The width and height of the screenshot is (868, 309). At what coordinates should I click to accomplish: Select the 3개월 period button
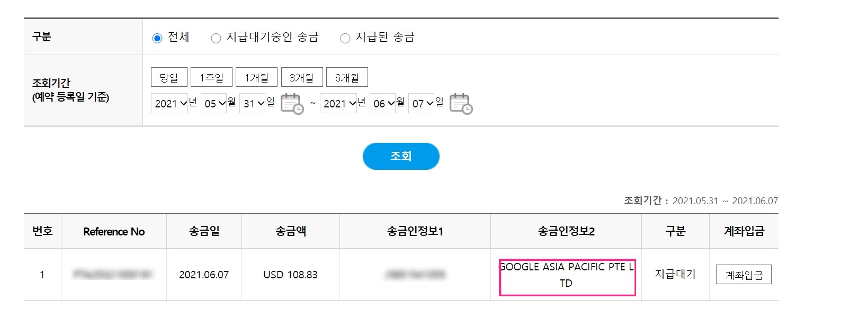pos(302,77)
